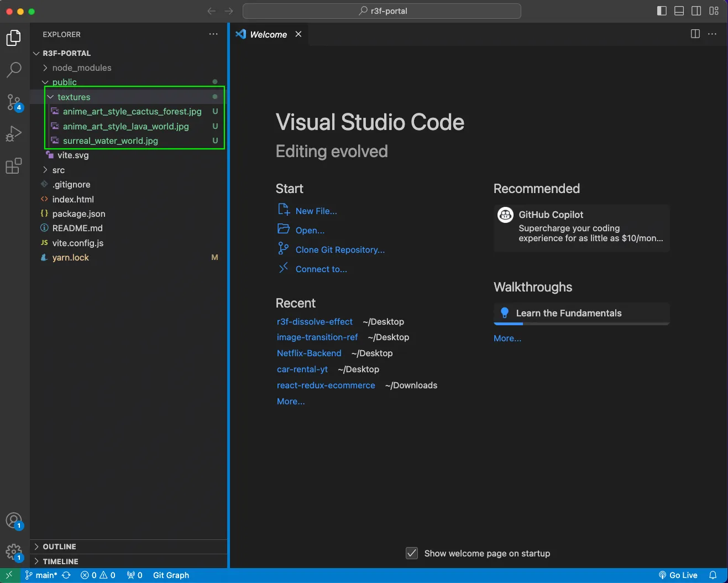Screen dimensions: 728x583
Task: Open Git Graph from status bar
Action: (x=171, y=575)
